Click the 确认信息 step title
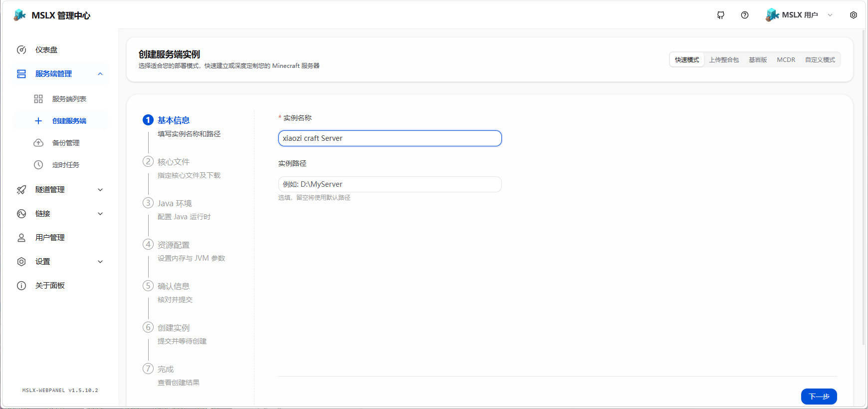 pyautogui.click(x=174, y=286)
